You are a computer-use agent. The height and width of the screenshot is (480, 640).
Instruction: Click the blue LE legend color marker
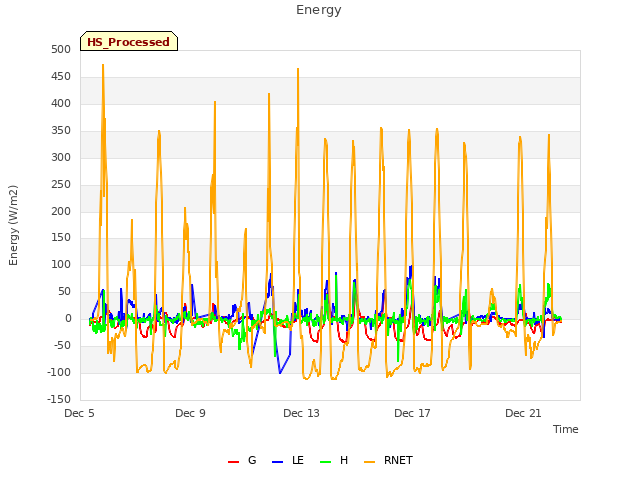[x=278, y=462]
